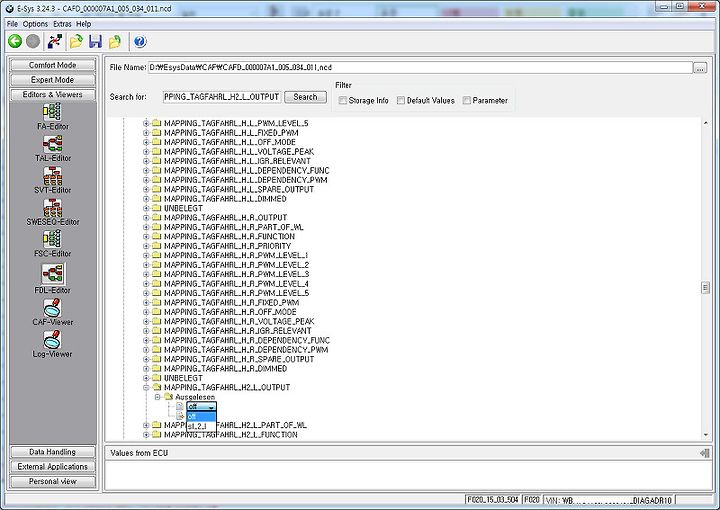Switch to Comfort Mode panel
This screenshot has width=720, height=510.
[52, 65]
